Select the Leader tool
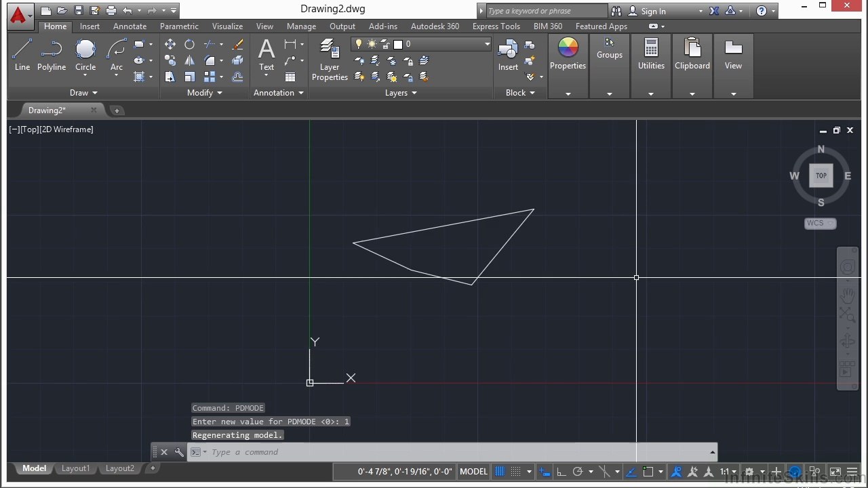The image size is (868, 488). (x=290, y=60)
